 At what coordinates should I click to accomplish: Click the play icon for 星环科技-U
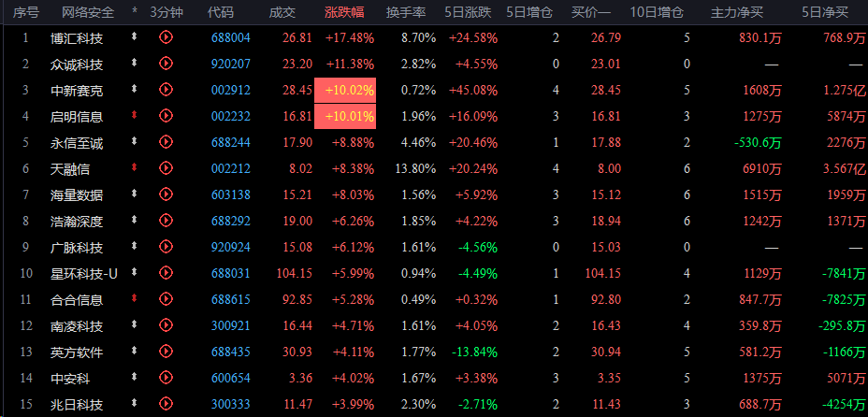tap(166, 273)
